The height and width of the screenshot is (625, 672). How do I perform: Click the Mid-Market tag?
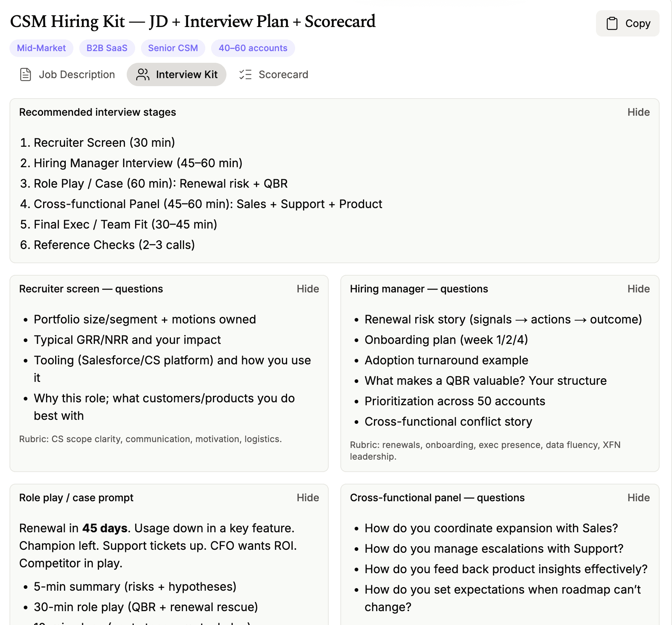tap(41, 48)
